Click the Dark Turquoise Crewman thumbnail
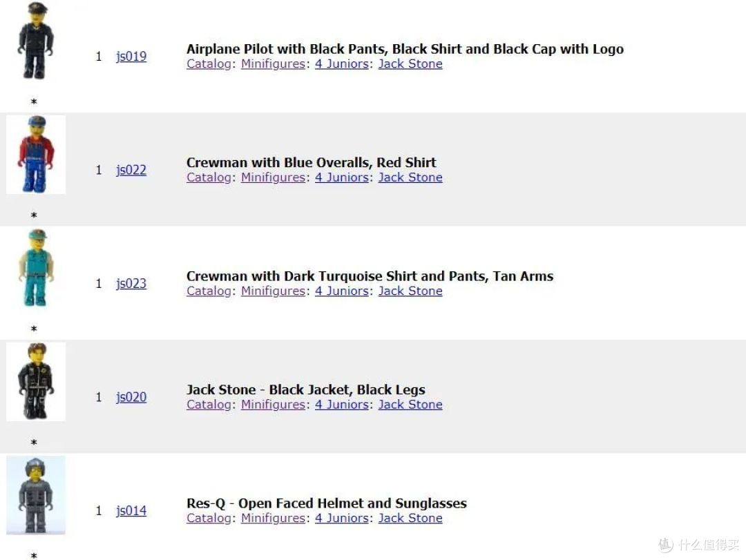 point(36,269)
